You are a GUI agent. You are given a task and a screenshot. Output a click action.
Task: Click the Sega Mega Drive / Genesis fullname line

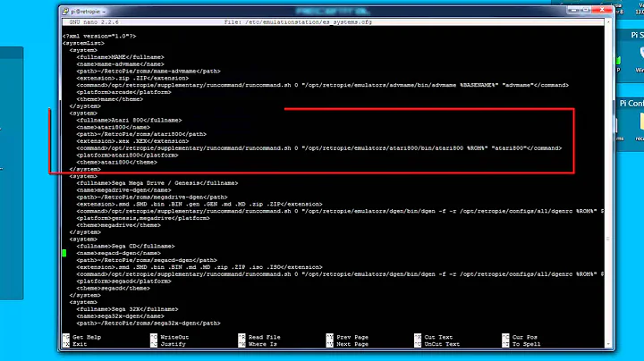(x=157, y=183)
